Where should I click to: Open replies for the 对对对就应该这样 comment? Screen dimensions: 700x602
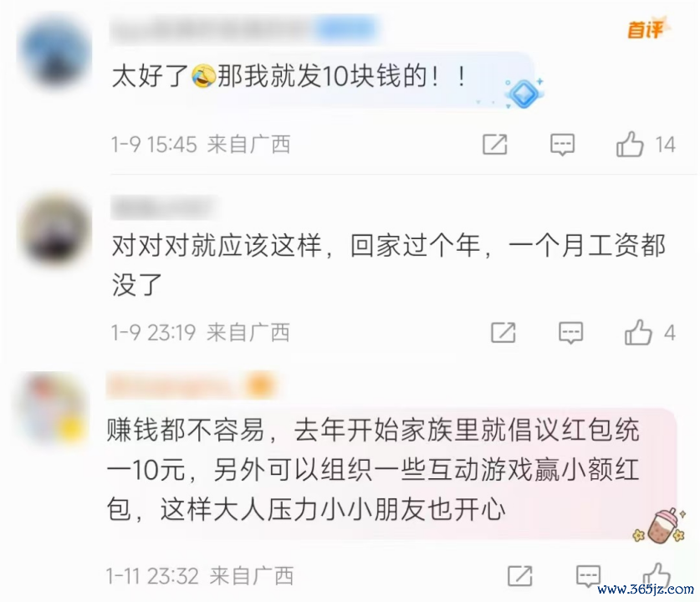(570, 333)
